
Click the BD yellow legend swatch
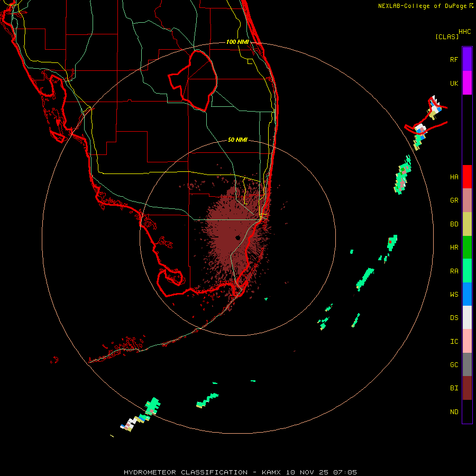[x=467, y=224]
